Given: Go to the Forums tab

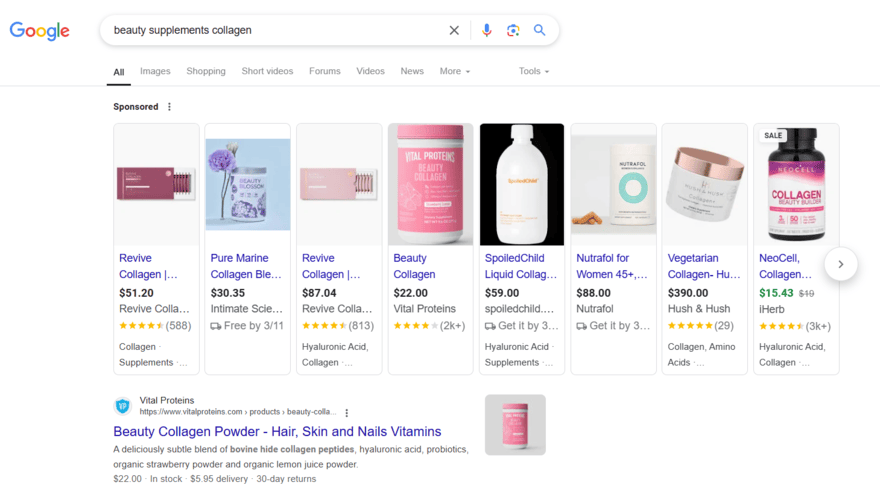Looking at the screenshot, I should [324, 71].
